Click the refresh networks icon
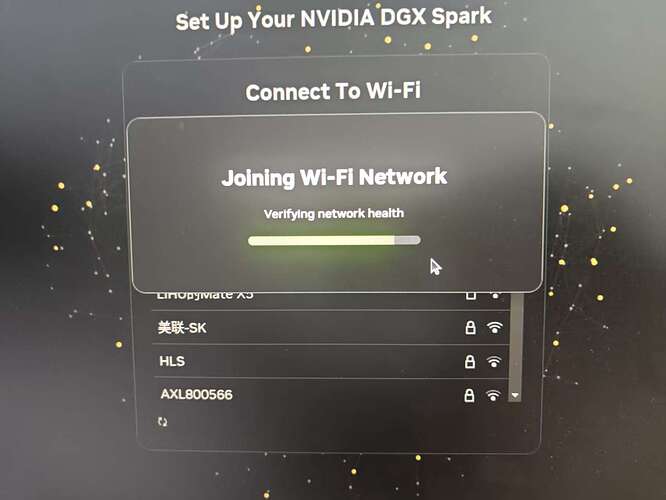 [x=162, y=422]
